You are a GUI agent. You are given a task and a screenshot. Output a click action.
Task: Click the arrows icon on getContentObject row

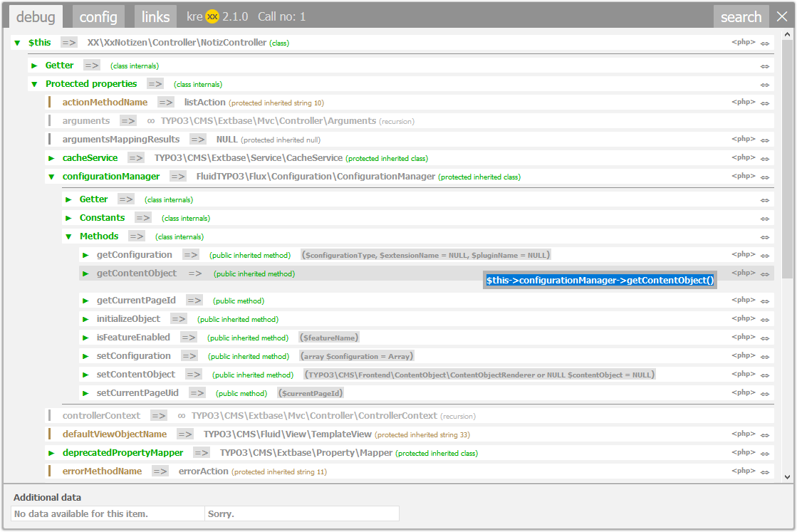765,274
